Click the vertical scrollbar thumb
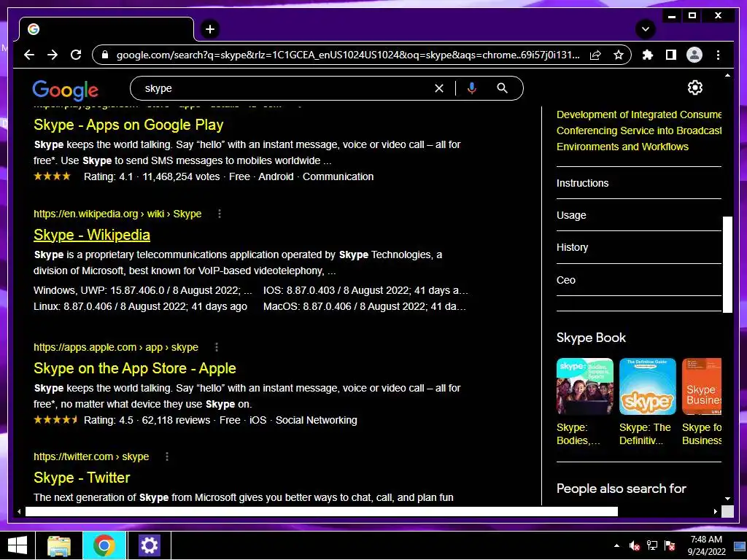Viewport: 747px width, 560px height. [727, 264]
